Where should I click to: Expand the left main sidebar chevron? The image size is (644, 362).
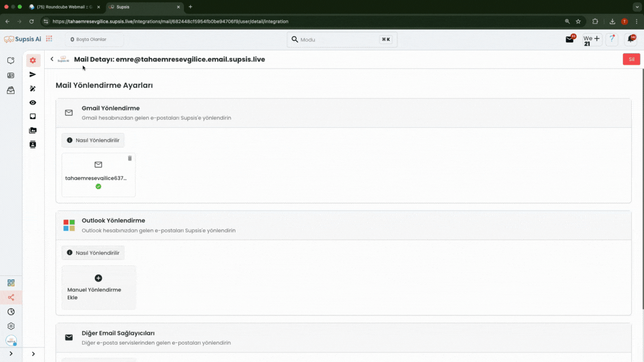(11, 354)
